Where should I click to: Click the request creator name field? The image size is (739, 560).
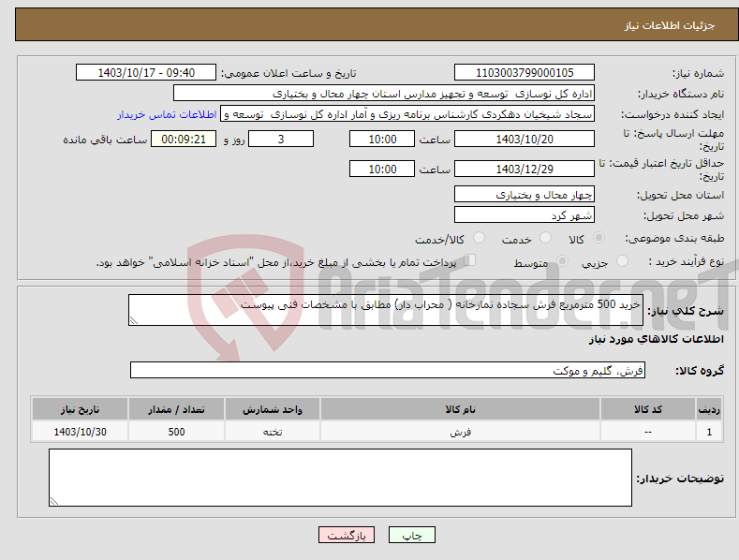407,114
